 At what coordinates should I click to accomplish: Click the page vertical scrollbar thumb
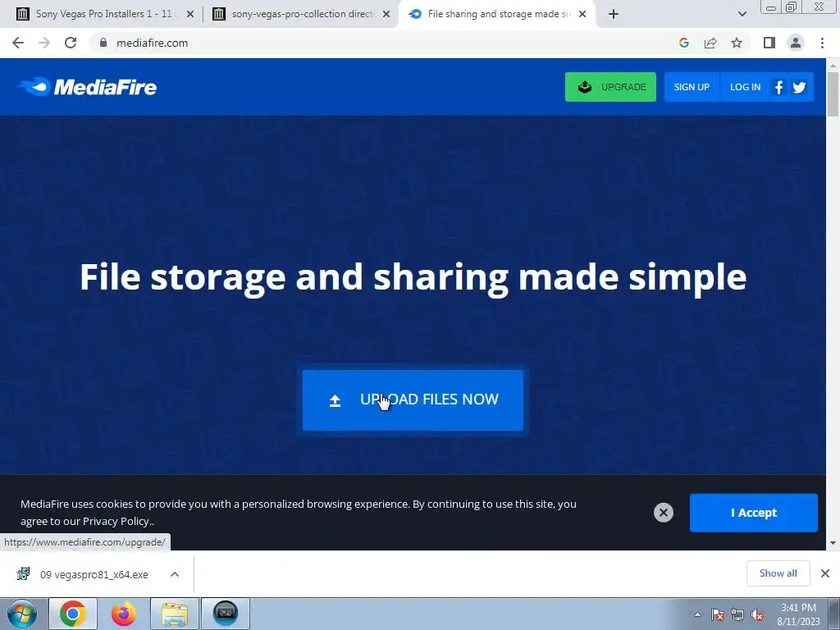[x=833, y=94]
